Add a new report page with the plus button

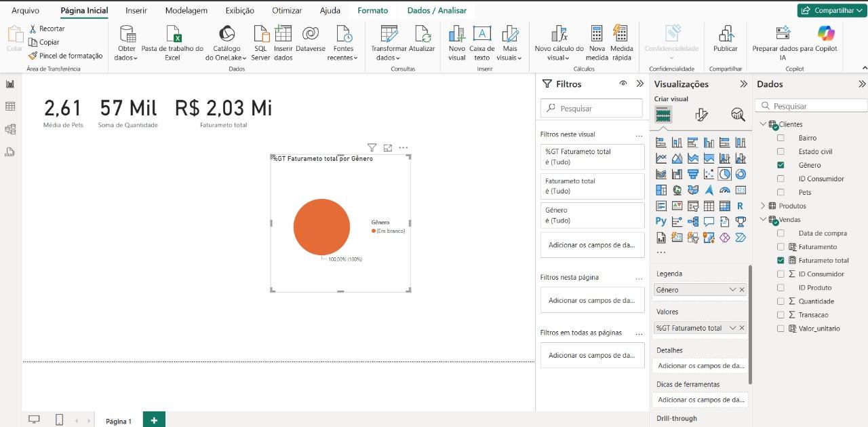(154, 420)
